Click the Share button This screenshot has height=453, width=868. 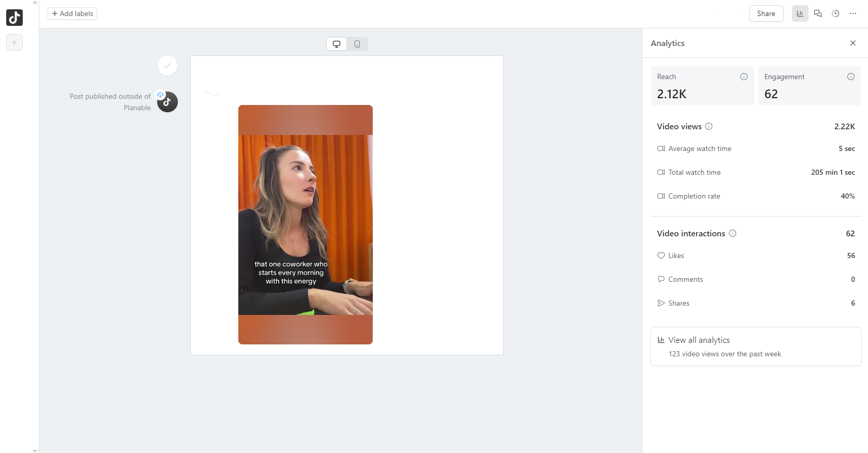(x=766, y=13)
